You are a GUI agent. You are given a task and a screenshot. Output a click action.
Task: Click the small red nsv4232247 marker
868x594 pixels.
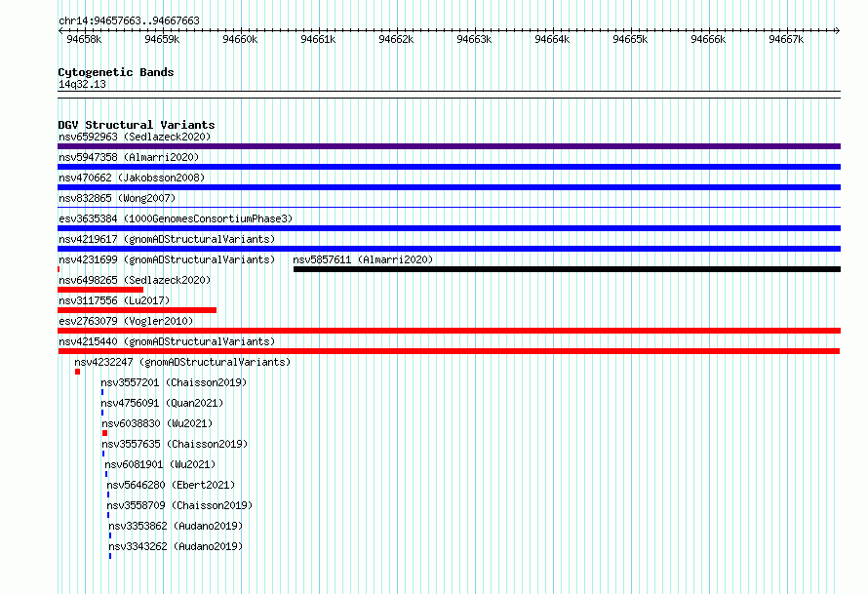(x=77, y=372)
